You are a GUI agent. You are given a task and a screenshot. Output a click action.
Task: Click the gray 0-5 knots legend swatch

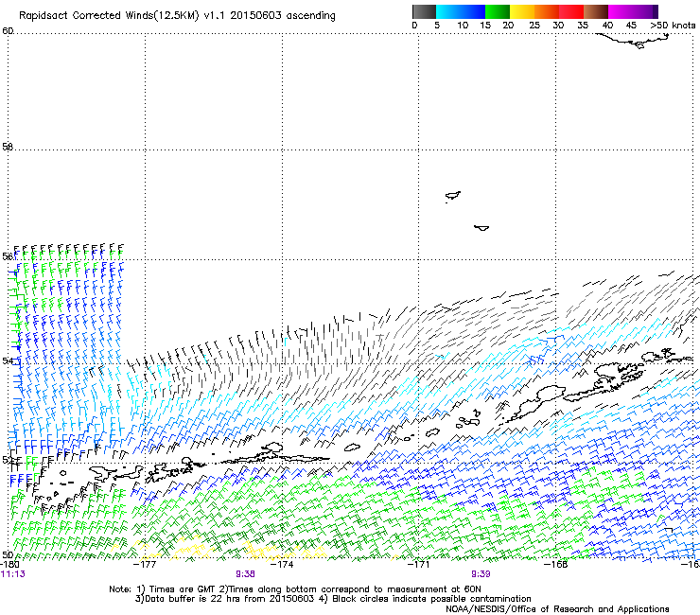424,11
